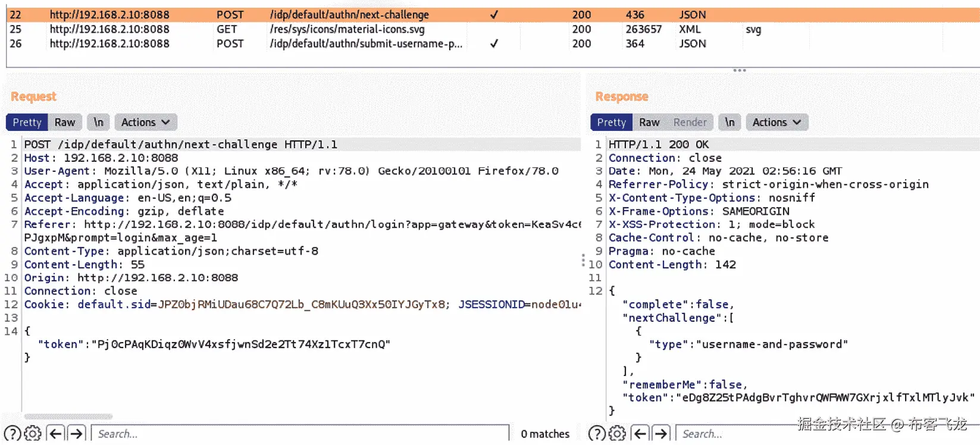This screenshot has height=445, width=980.
Task: Click the Date header in Response
Action: coord(725,171)
